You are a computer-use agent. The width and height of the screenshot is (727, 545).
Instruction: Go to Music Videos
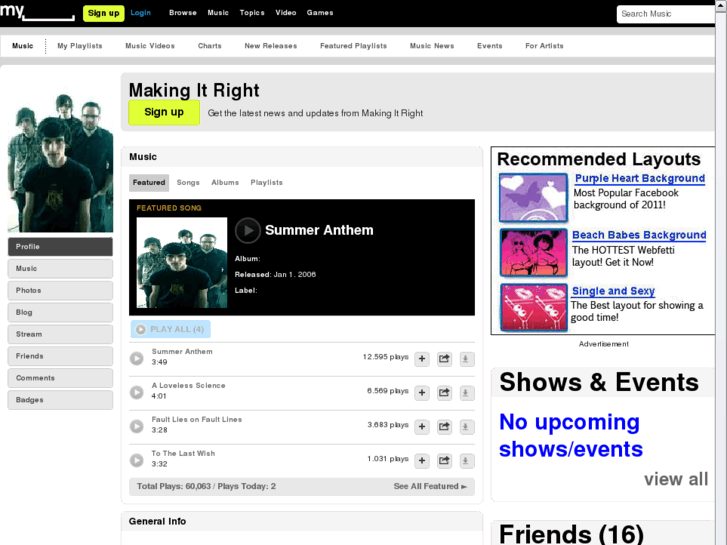coord(150,46)
